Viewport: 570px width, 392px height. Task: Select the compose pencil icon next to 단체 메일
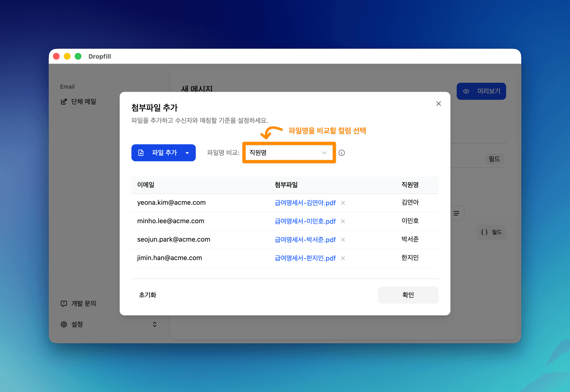tap(64, 101)
